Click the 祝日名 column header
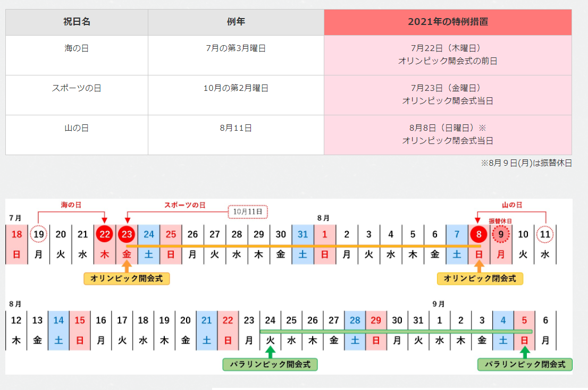The width and height of the screenshot is (588, 390). (x=77, y=22)
